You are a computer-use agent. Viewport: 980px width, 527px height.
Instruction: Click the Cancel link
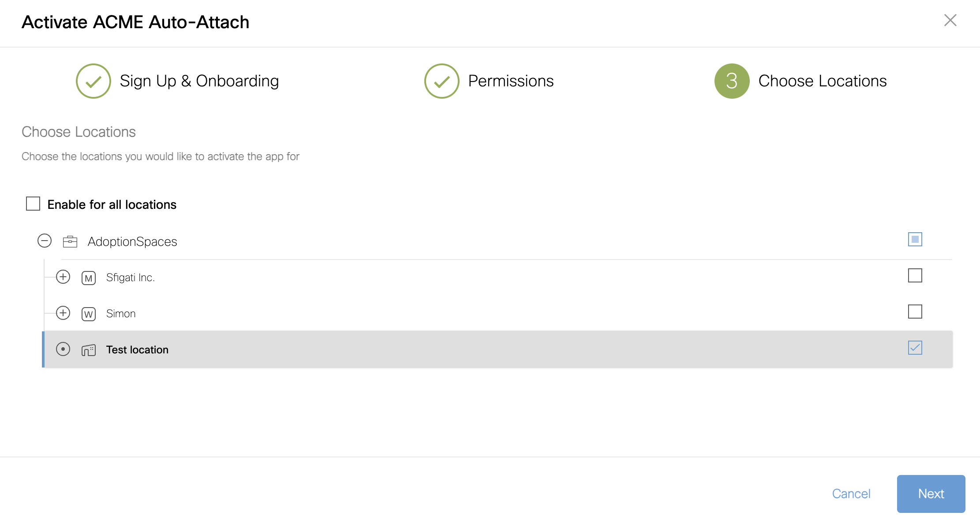point(851,494)
